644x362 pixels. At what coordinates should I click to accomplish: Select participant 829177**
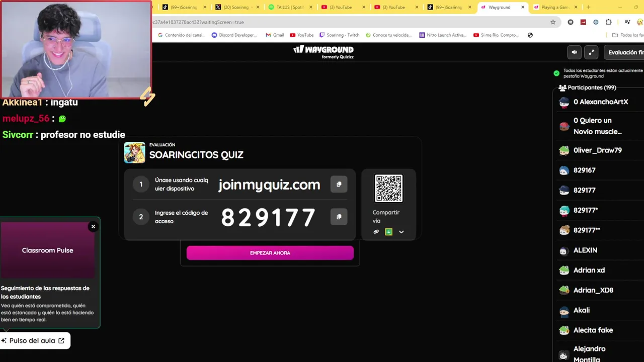point(600,230)
